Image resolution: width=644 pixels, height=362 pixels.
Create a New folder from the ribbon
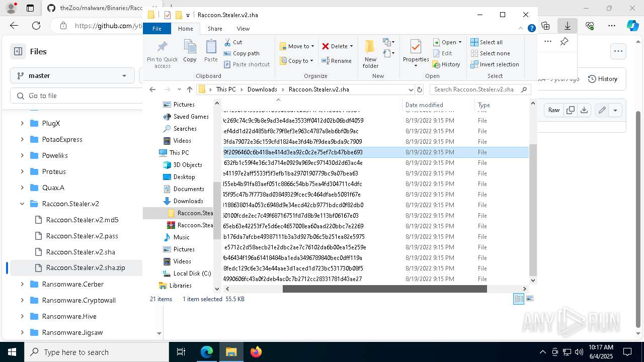pos(370,54)
